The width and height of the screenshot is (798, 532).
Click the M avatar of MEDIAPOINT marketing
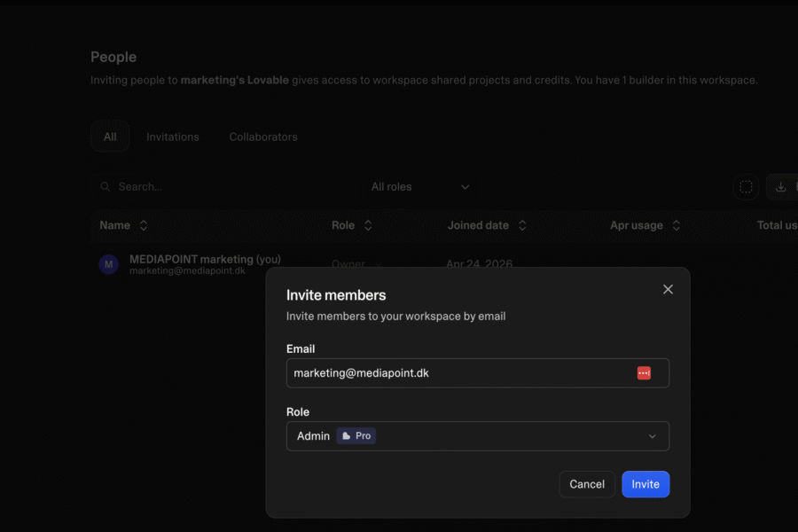click(108, 264)
